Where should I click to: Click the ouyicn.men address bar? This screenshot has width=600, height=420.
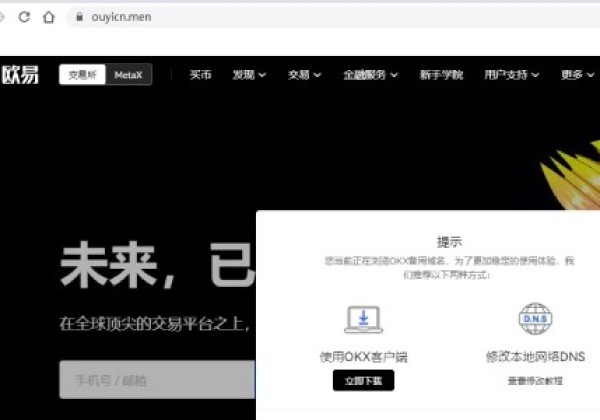[333, 17]
